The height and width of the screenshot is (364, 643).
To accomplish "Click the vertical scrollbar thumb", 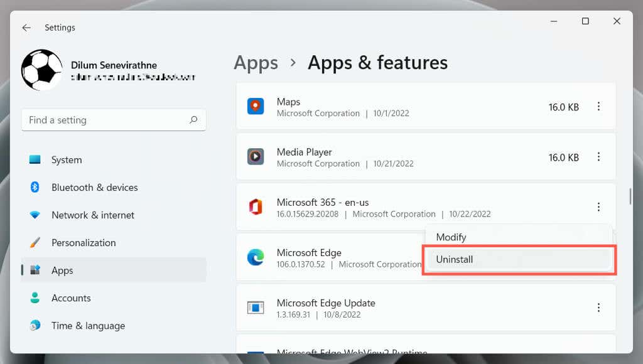I will 630,196.
